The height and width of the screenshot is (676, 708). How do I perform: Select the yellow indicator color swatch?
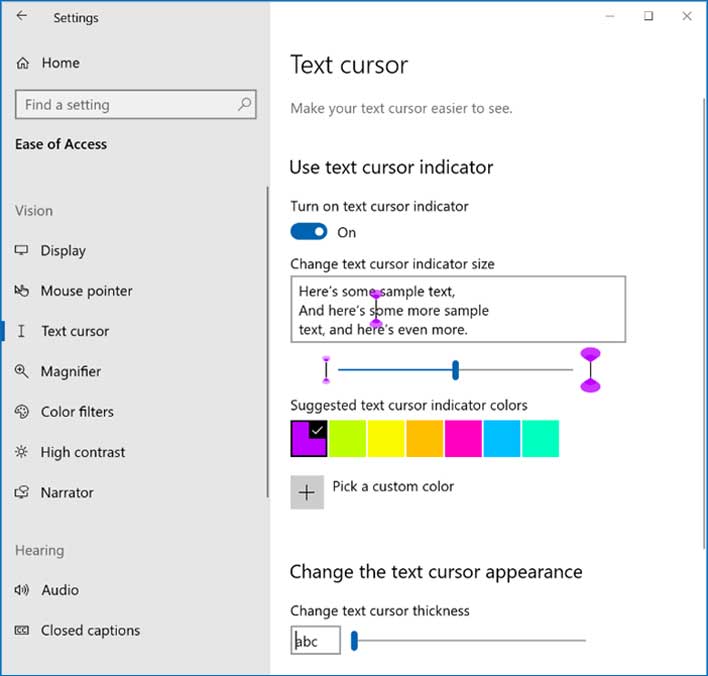pyautogui.click(x=386, y=438)
